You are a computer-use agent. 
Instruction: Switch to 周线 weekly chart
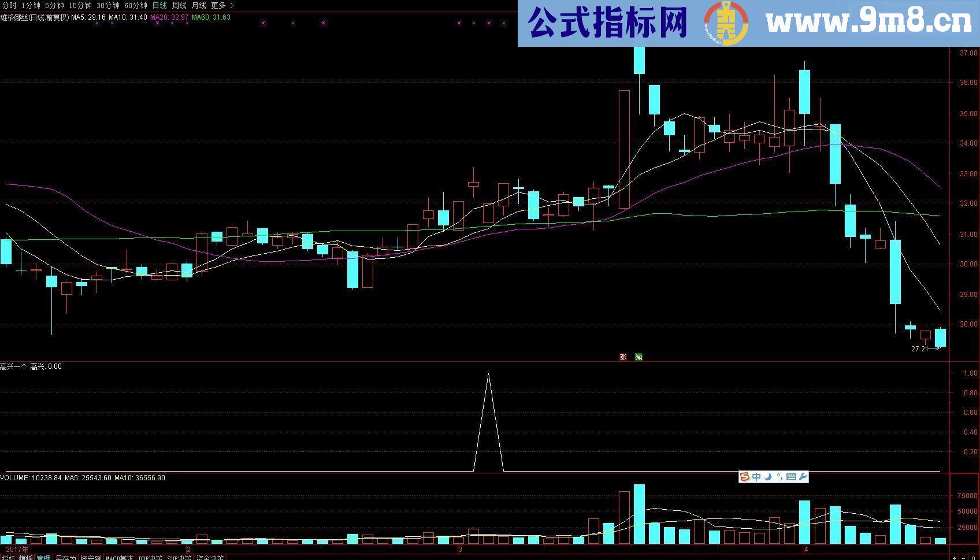tap(180, 5)
